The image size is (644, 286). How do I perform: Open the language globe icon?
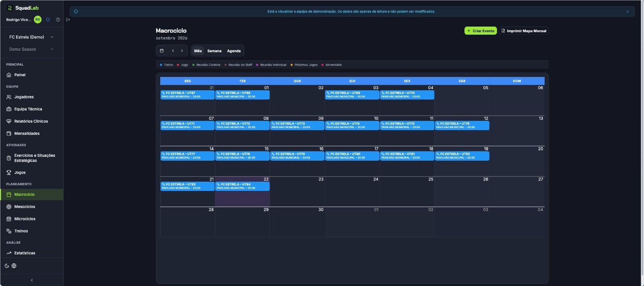tap(14, 266)
